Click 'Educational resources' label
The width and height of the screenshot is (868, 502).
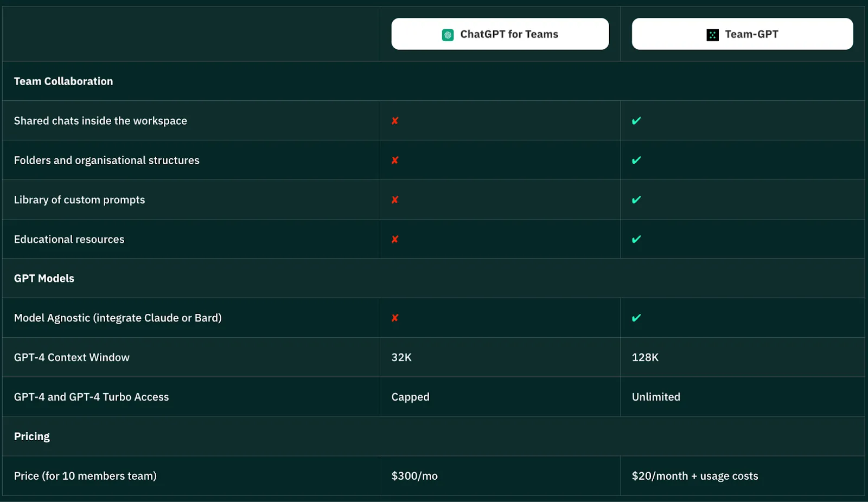tap(69, 240)
